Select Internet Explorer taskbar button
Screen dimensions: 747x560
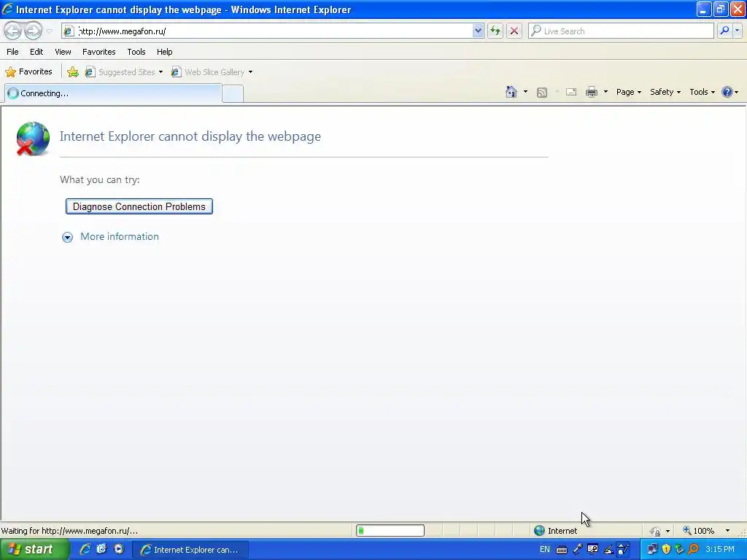tap(190, 550)
